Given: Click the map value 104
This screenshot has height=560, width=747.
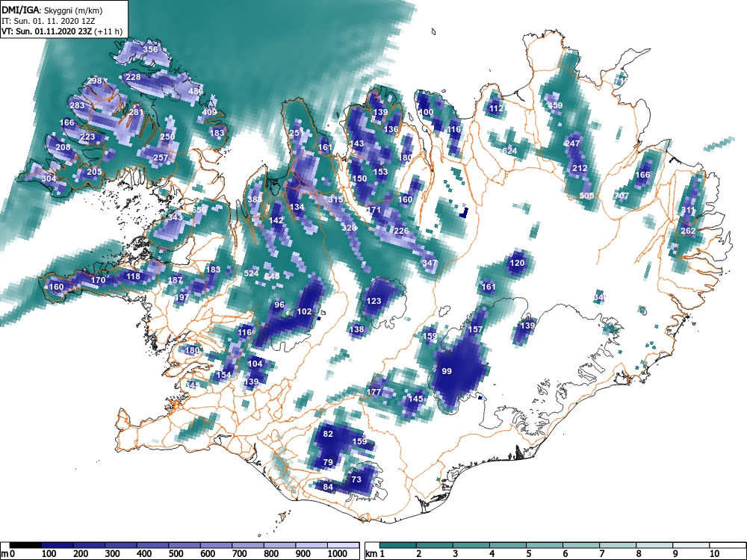Looking at the screenshot, I should [x=255, y=364].
